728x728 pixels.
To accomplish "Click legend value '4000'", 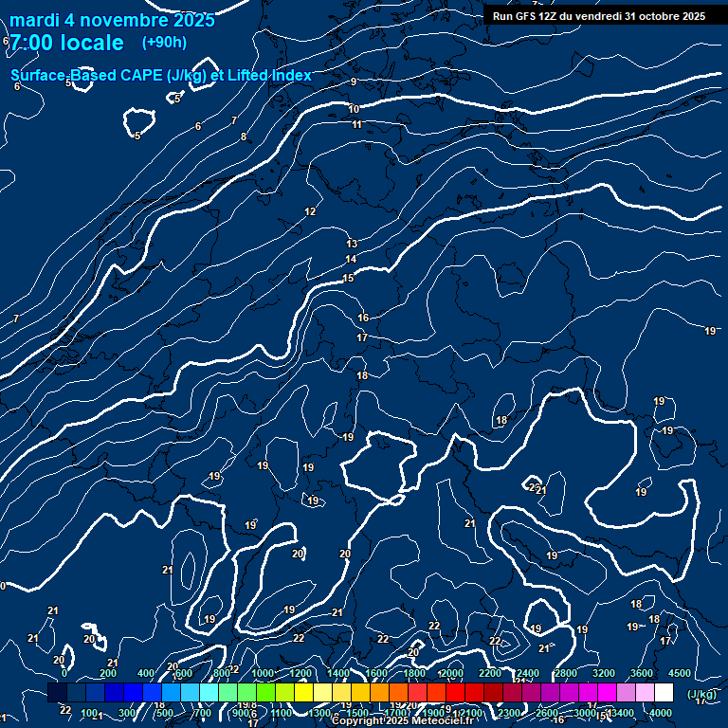I will 660,713.
